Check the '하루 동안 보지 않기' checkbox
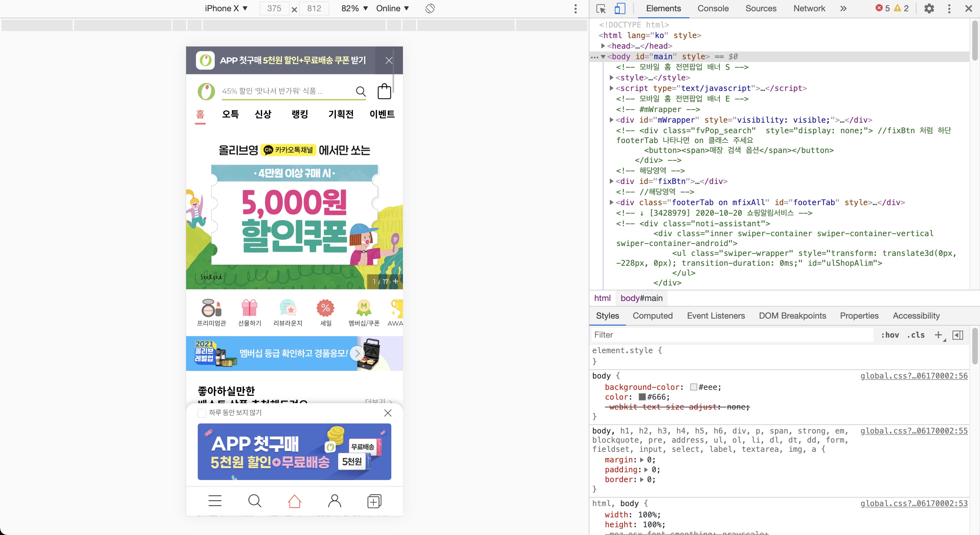The image size is (980, 535). (x=202, y=413)
